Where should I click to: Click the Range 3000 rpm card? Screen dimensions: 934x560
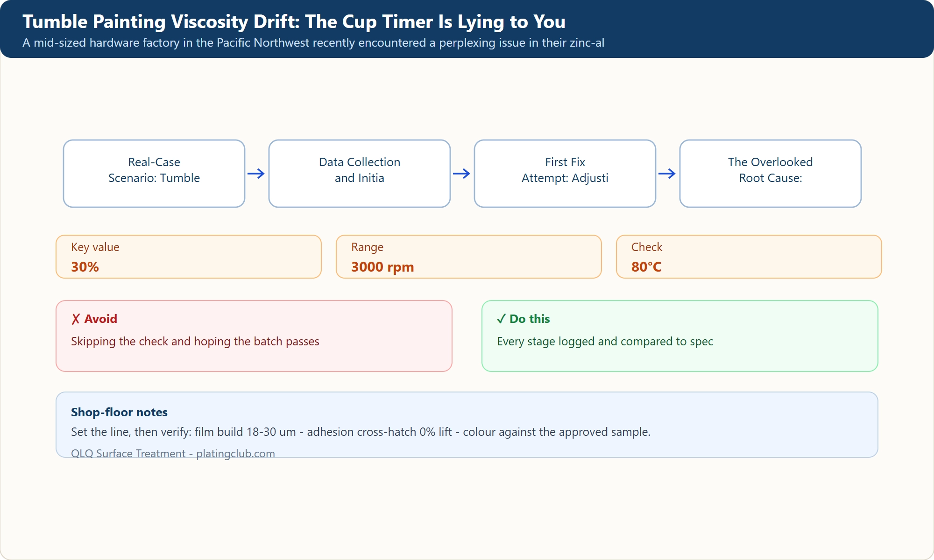(469, 257)
